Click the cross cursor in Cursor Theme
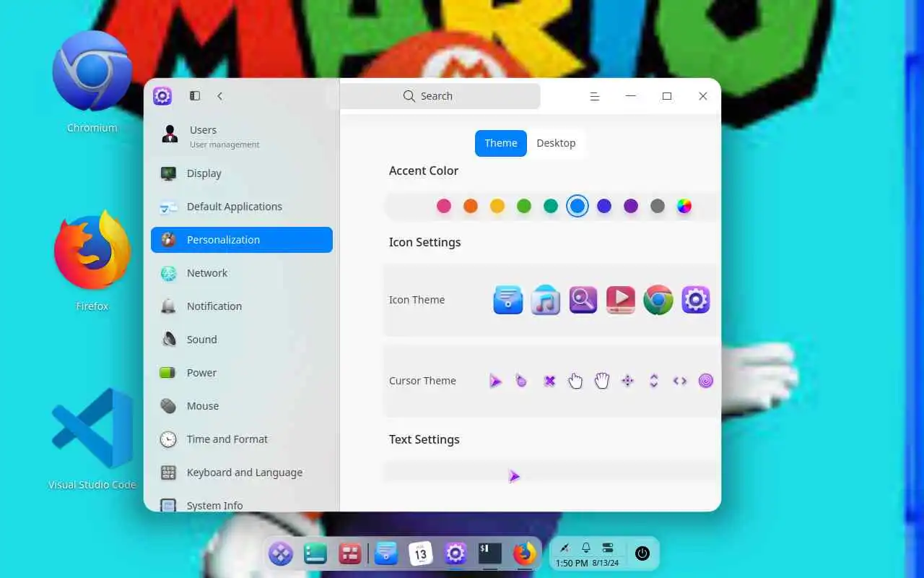Screen dimensions: 924x578 click(549, 381)
